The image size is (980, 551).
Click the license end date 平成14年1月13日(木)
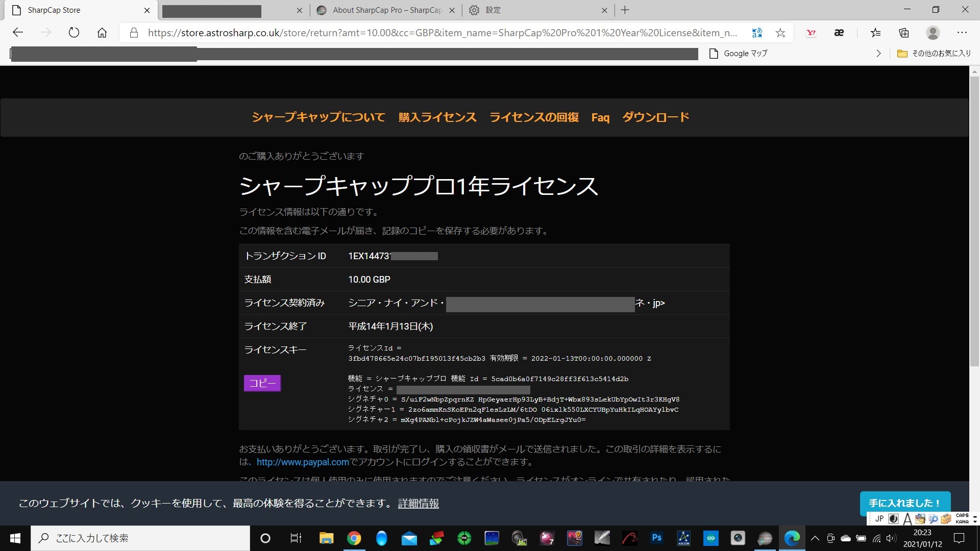click(390, 327)
